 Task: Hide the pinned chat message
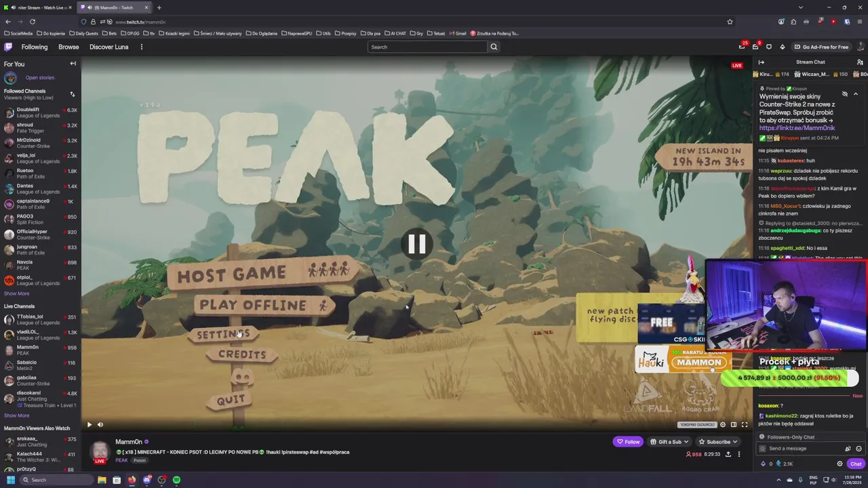[845, 94]
